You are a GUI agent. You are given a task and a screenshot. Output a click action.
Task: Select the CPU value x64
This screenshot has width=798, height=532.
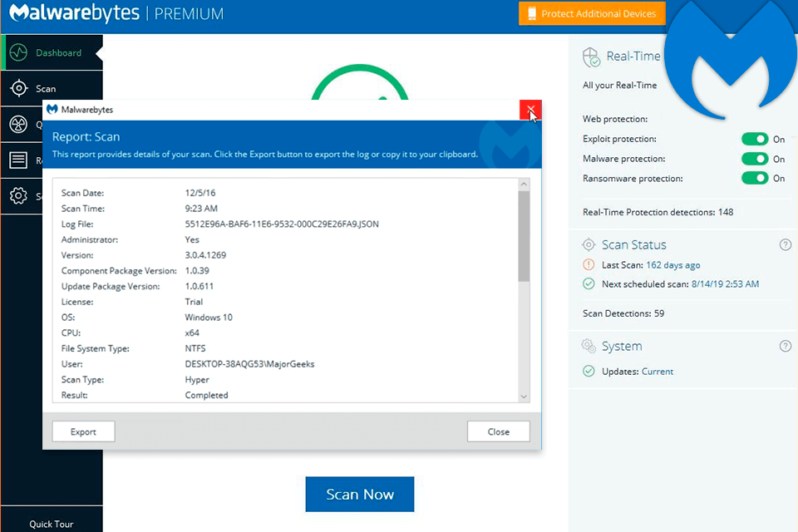pyautogui.click(x=192, y=333)
